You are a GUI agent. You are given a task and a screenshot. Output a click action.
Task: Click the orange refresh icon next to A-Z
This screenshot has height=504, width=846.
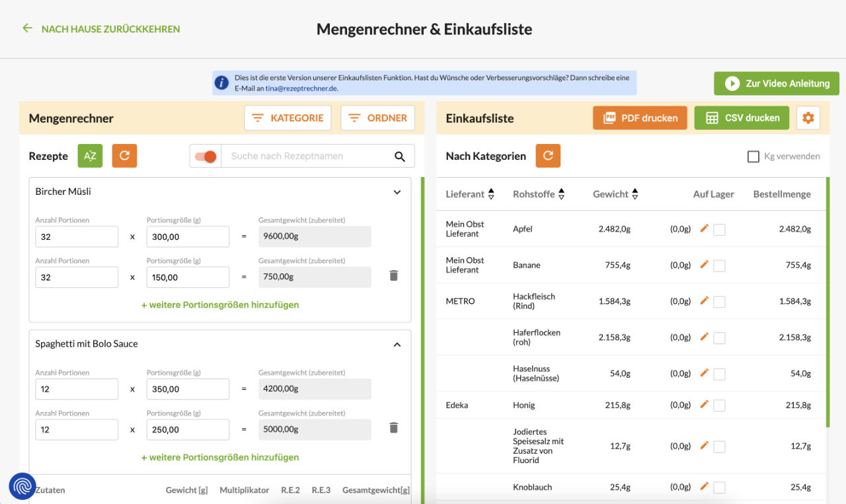tap(124, 156)
